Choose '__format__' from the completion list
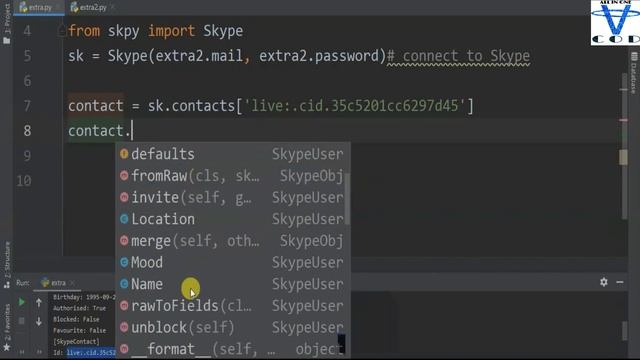The height and width of the screenshot is (360, 640). 232,349
